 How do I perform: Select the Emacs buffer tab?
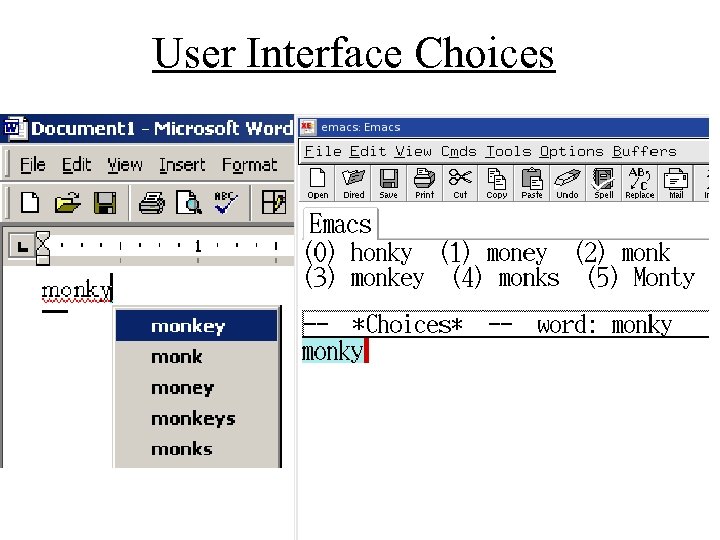[x=340, y=224]
